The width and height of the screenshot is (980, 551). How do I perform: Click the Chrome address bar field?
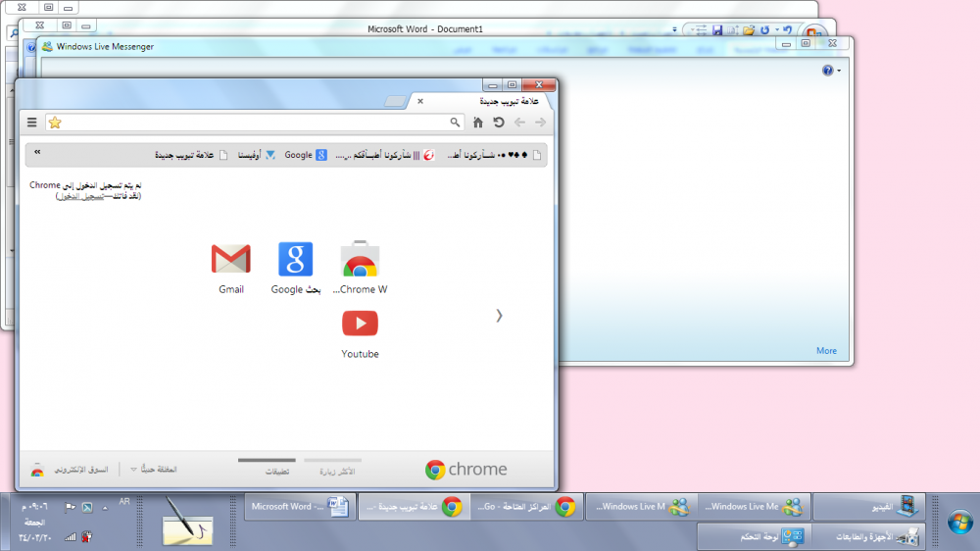[255, 123]
